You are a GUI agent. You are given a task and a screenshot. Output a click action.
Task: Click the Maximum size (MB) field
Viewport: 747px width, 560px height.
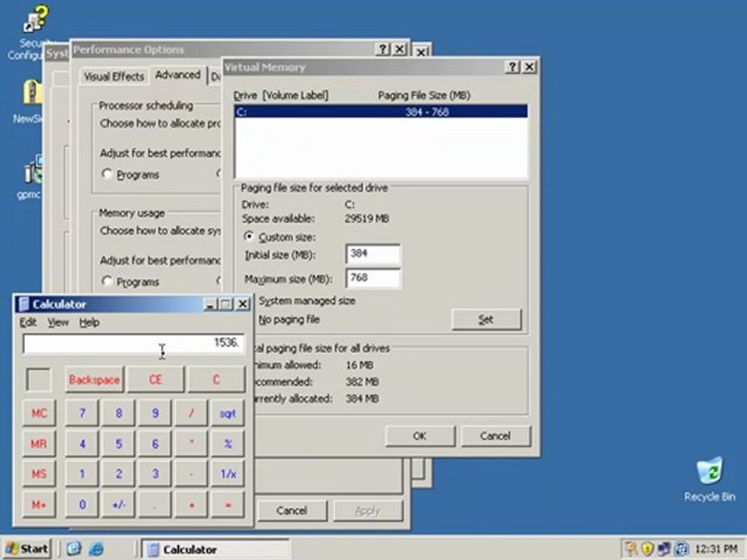373,278
